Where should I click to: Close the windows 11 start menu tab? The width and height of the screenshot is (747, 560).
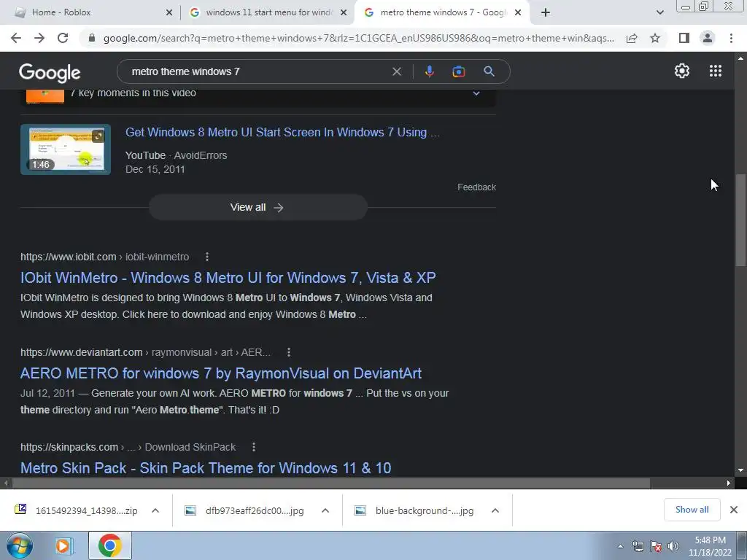coord(344,12)
